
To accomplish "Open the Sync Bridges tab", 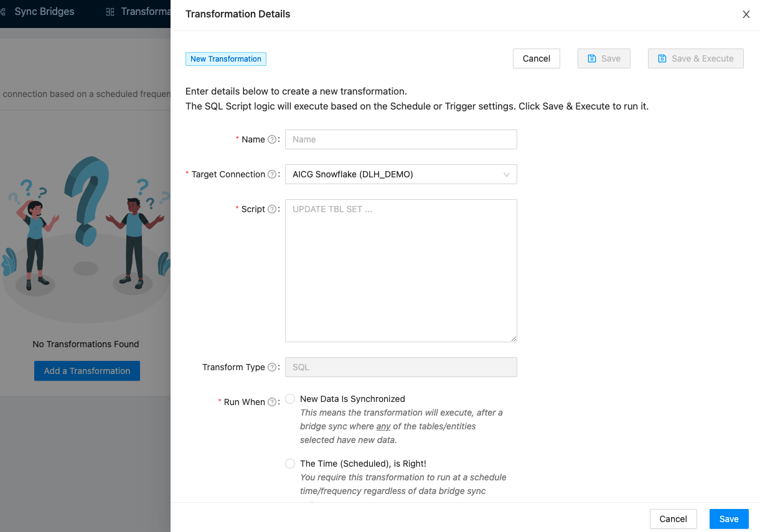I will tap(44, 12).
